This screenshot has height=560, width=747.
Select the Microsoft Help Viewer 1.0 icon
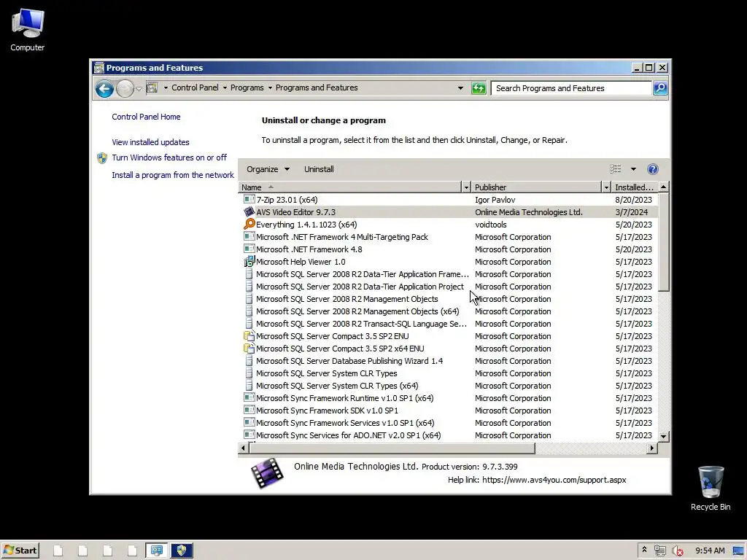click(249, 261)
